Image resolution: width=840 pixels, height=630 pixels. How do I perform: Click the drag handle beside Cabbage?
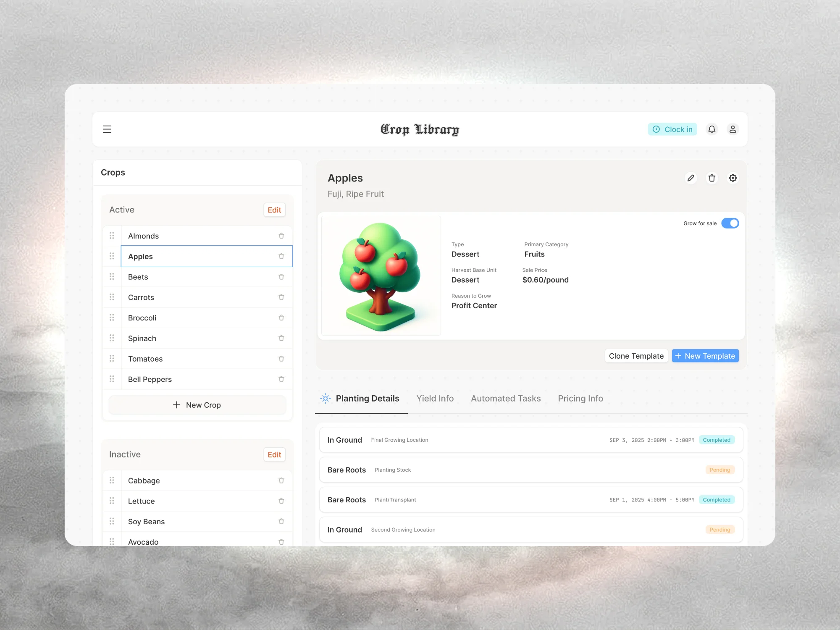click(112, 480)
